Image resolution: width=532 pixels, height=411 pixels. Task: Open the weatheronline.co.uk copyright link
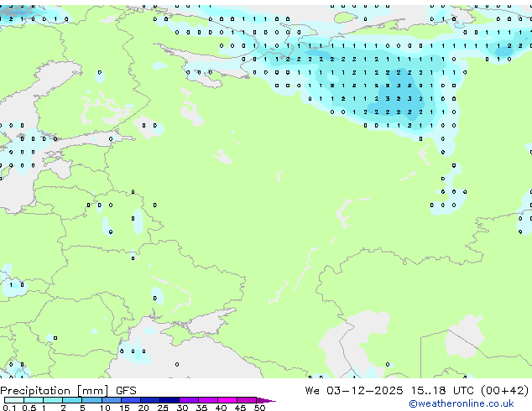462,403
